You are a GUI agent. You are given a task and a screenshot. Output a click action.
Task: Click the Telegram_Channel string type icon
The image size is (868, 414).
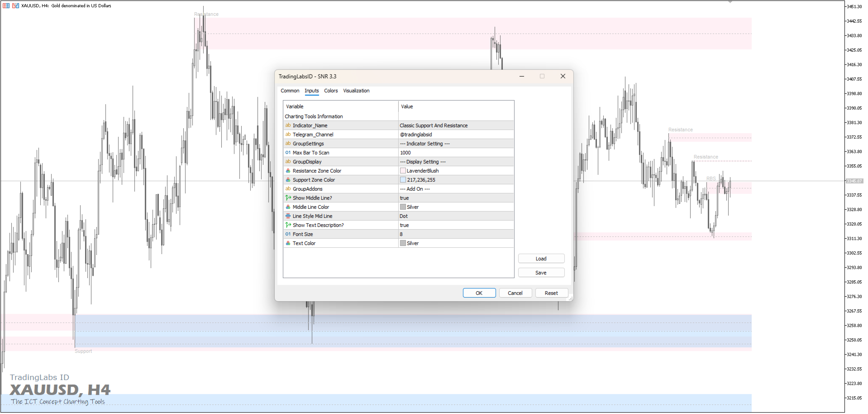point(288,135)
